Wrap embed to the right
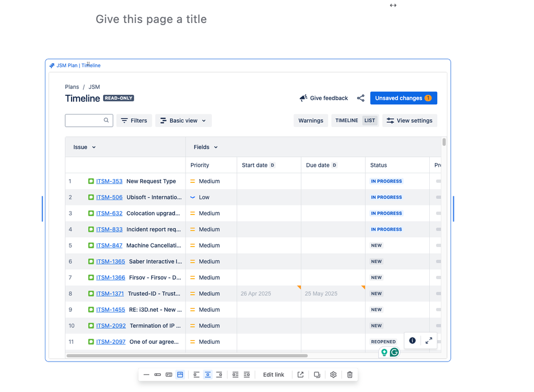The image size is (534, 392). coord(246,374)
